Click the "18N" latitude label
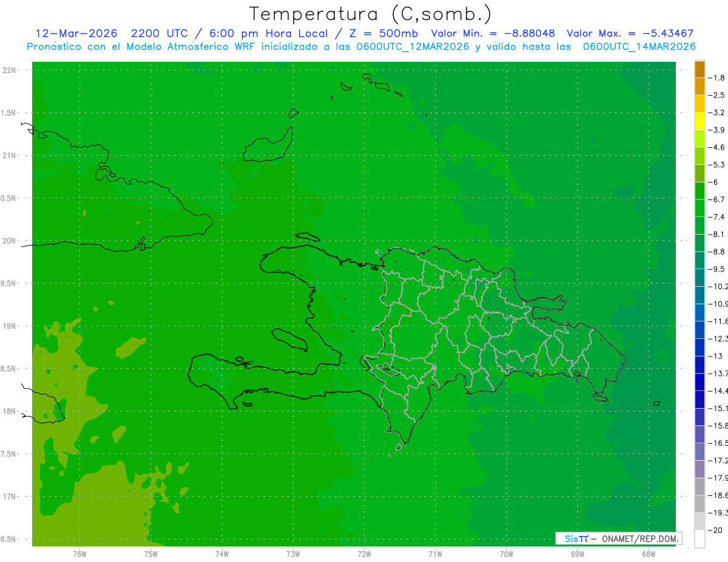The image size is (728, 562). coord(9,411)
